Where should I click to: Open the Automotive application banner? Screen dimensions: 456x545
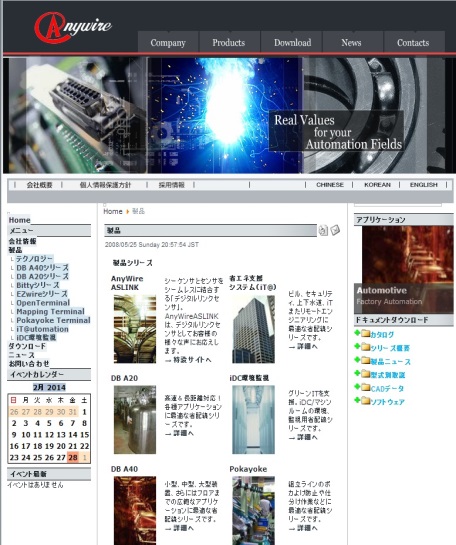click(404, 269)
